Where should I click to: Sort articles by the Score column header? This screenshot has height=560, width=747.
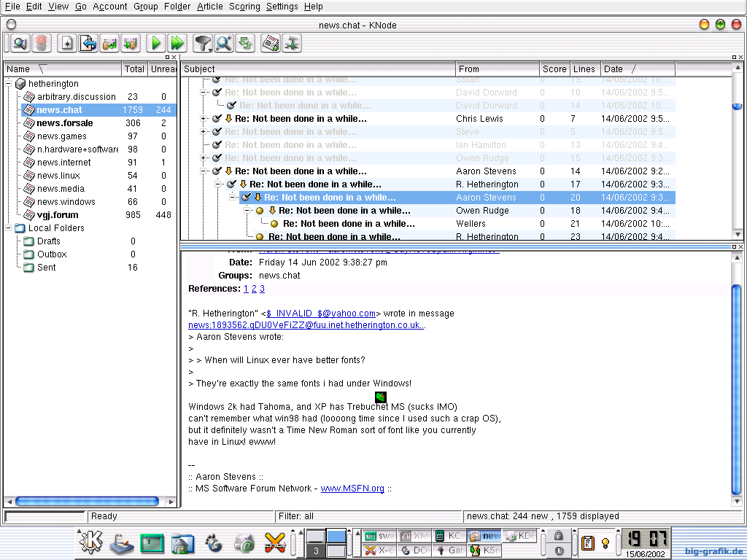pos(554,69)
